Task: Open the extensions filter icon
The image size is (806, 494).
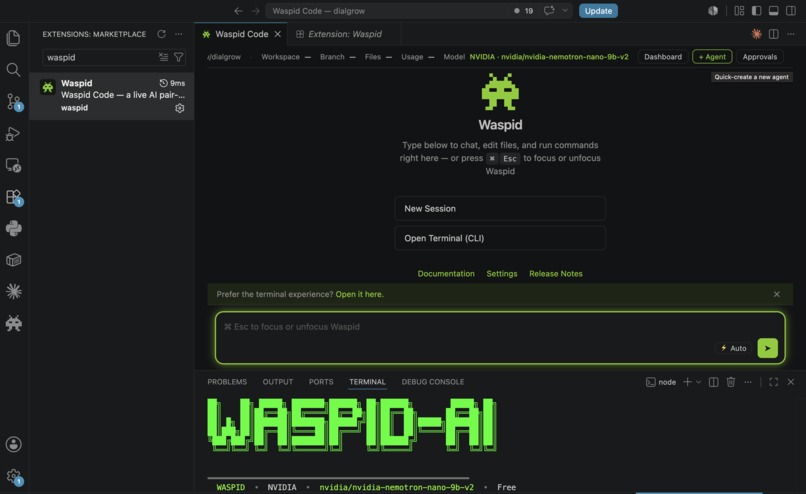Action: click(178, 57)
